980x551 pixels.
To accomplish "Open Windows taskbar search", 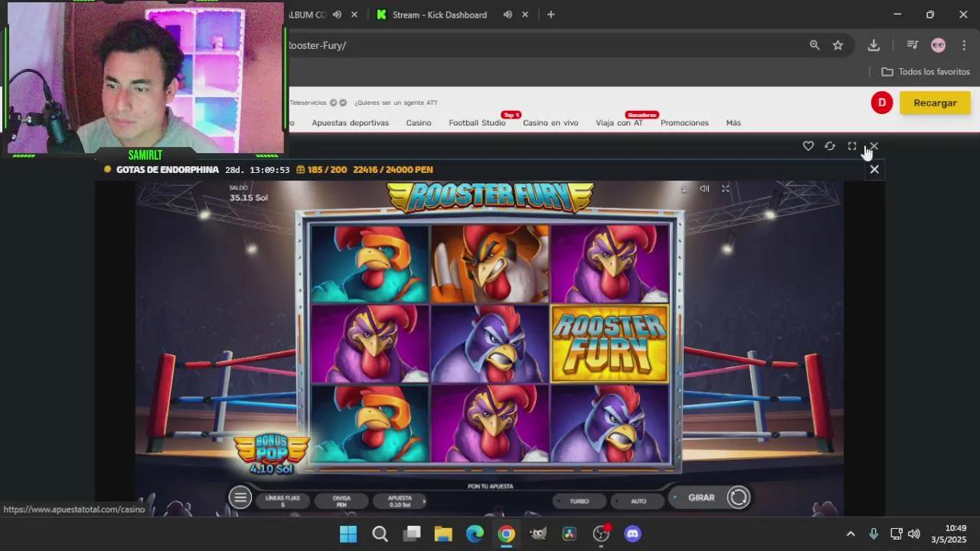I will 380,533.
